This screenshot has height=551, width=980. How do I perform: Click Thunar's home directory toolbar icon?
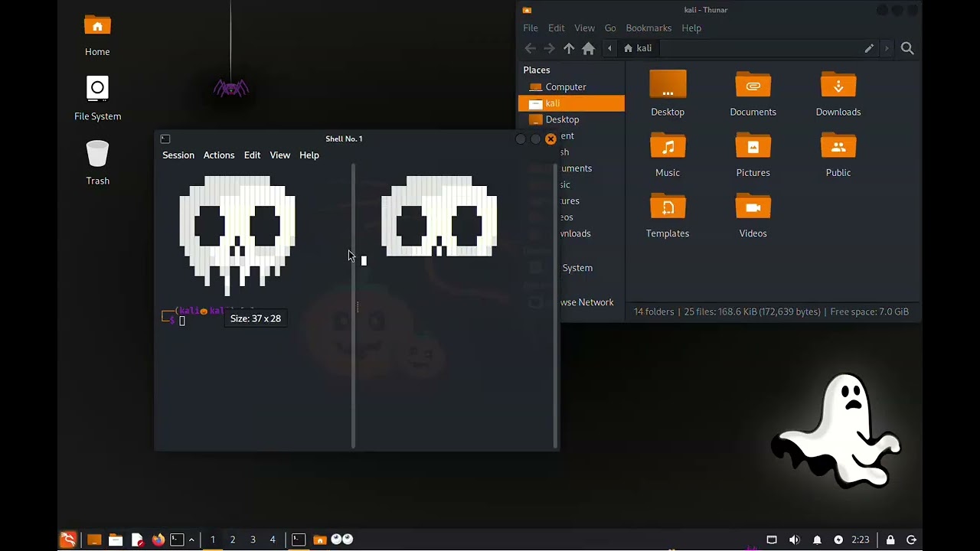pos(588,48)
